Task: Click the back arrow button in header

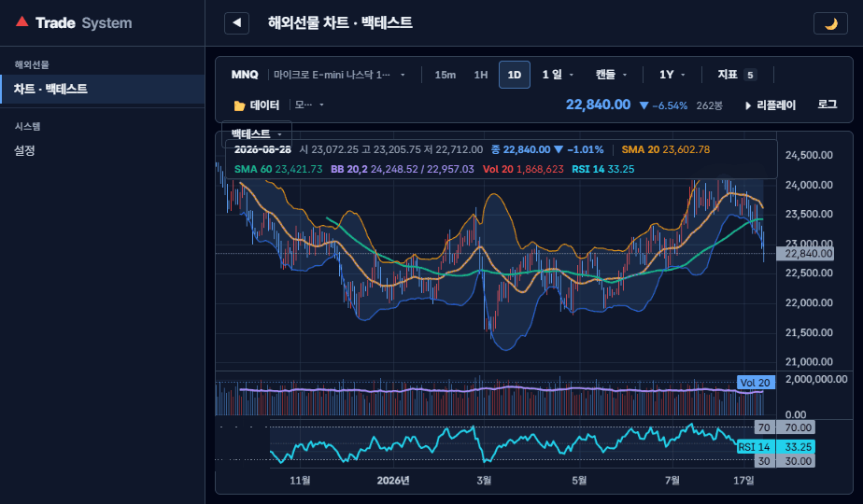Action: (236, 23)
